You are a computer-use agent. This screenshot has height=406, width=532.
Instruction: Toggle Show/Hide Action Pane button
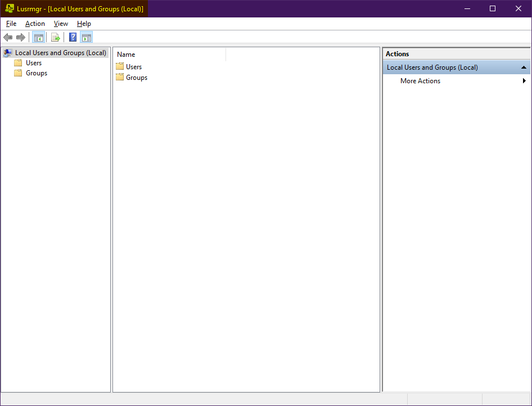pyautogui.click(x=86, y=38)
